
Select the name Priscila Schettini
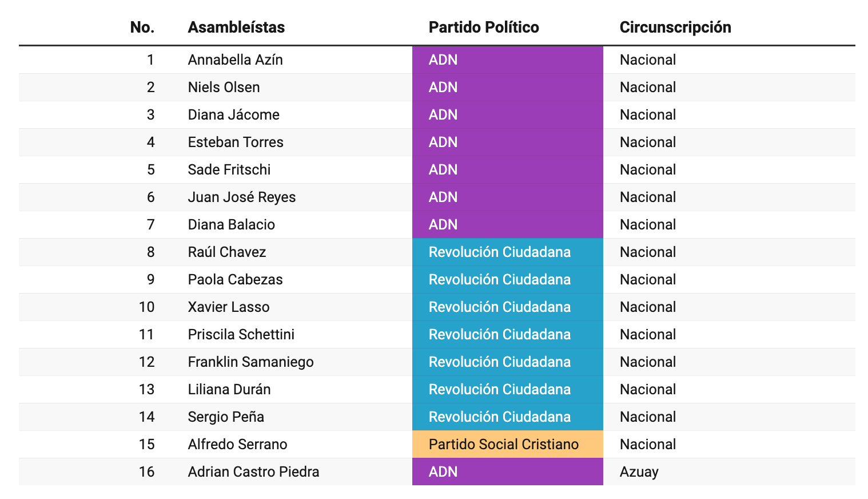(241, 335)
